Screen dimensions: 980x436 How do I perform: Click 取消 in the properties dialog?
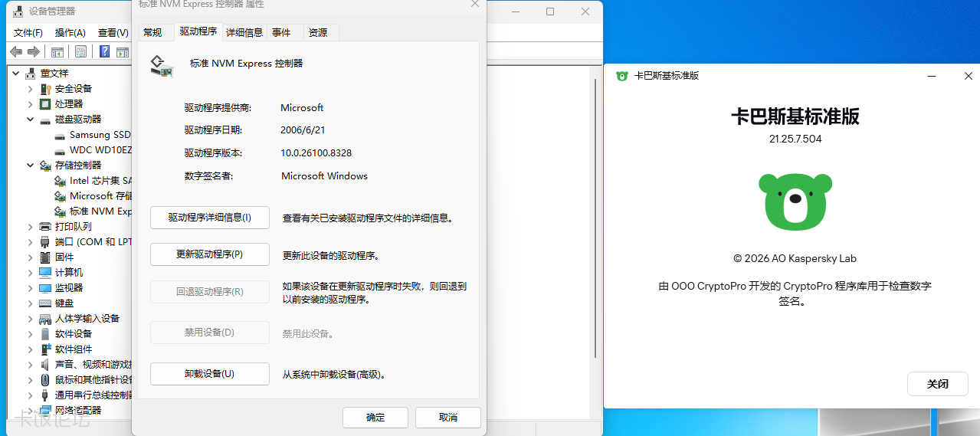[x=448, y=418]
